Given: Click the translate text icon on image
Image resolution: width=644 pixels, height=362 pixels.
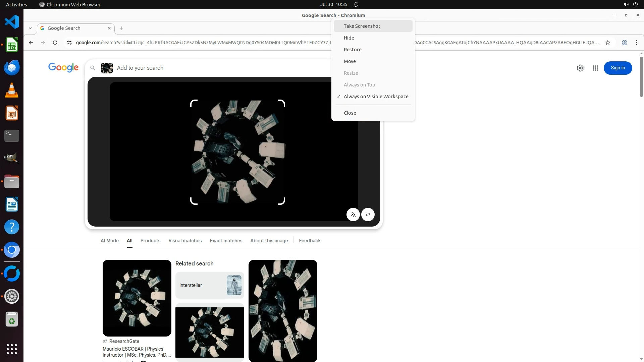Looking at the screenshot, I should click(353, 215).
